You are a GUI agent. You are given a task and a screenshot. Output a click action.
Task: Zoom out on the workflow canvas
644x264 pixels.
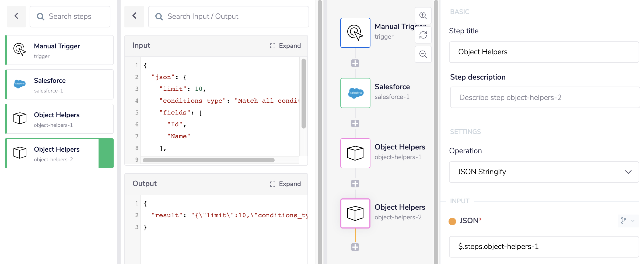423,54
